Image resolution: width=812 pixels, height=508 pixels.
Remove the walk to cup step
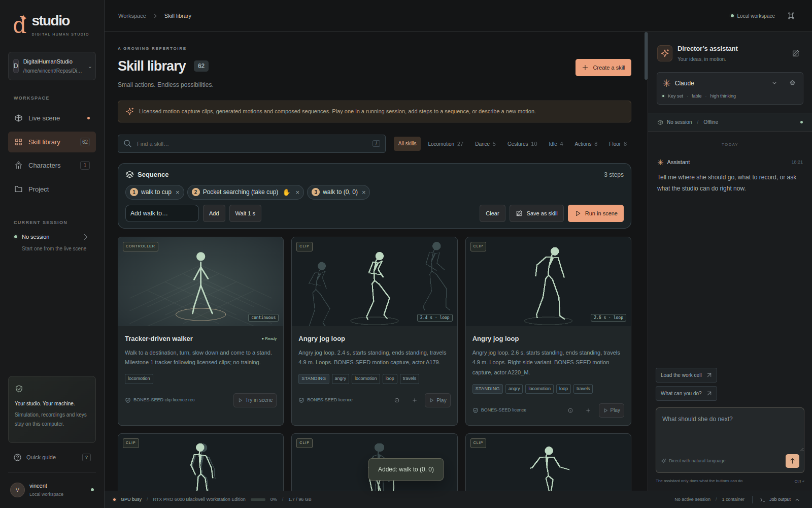click(178, 193)
